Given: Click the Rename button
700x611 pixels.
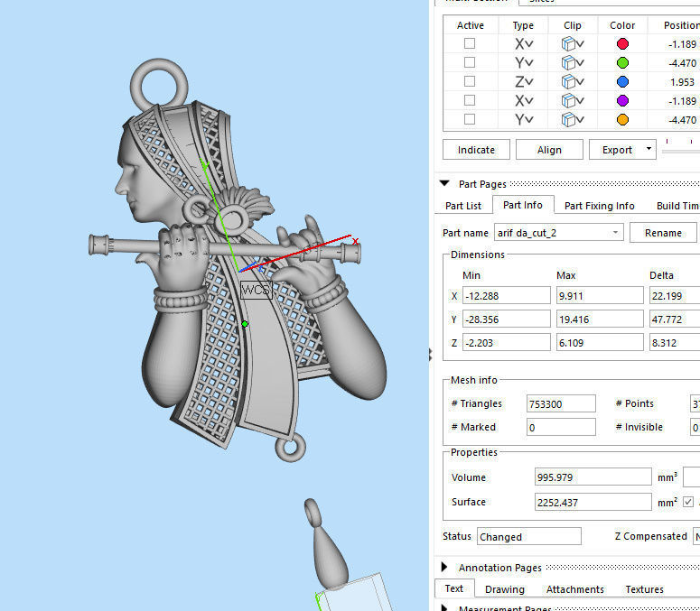Looking at the screenshot, I should tap(663, 233).
